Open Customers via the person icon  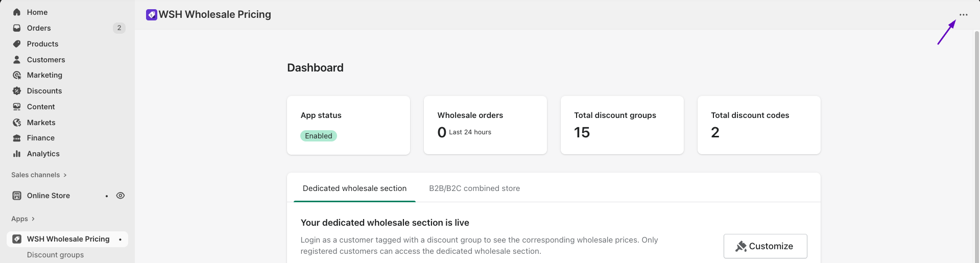(17, 60)
